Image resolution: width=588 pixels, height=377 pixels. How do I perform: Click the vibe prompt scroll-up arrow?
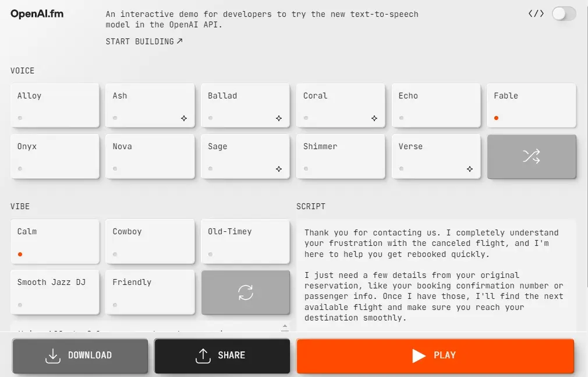pyautogui.click(x=285, y=326)
